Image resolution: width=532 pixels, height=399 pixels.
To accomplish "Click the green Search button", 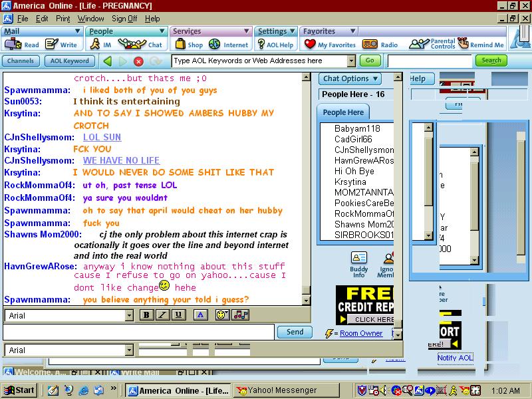I will pos(491,61).
